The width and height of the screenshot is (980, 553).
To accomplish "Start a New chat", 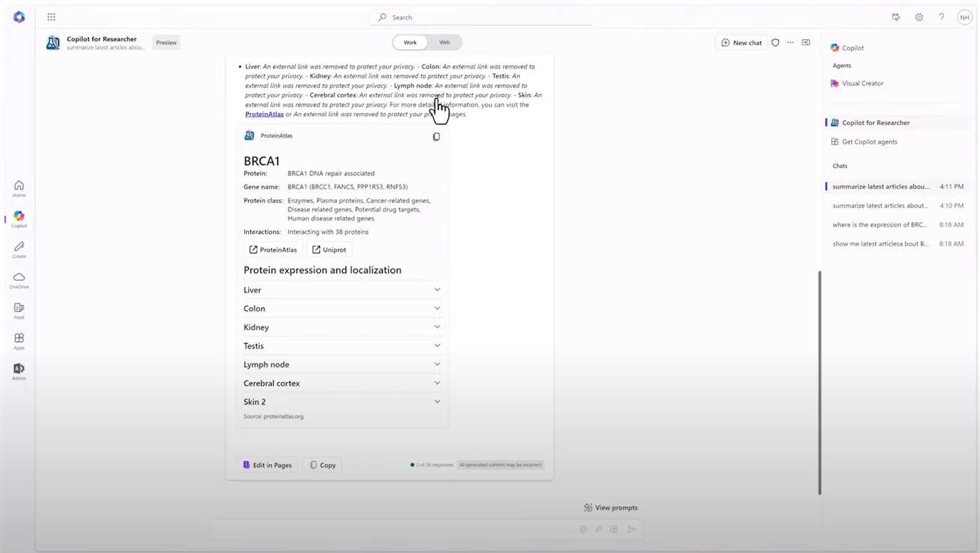I will [741, 43].
